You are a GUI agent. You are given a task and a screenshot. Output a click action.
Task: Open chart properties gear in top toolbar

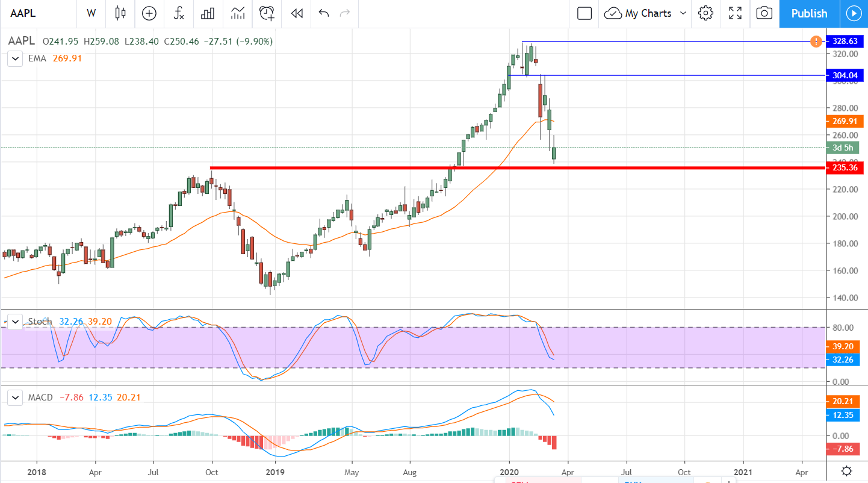pyautogui.click(x=705, y=13)
